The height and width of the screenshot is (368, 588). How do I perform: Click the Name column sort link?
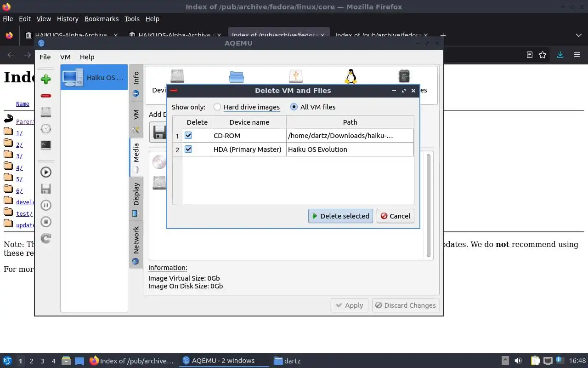point(23,104)
